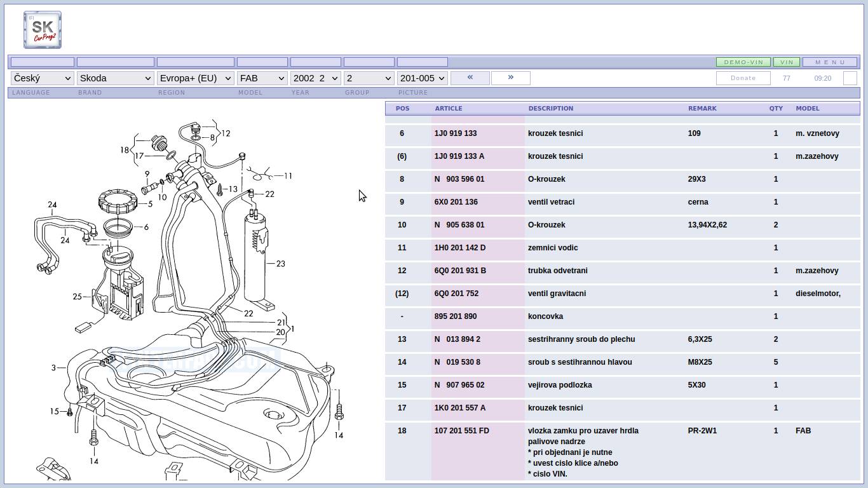This screenshot has height=488, width=868.
Task: Click remark '13,94X2,62'
Action: (707, 225)
